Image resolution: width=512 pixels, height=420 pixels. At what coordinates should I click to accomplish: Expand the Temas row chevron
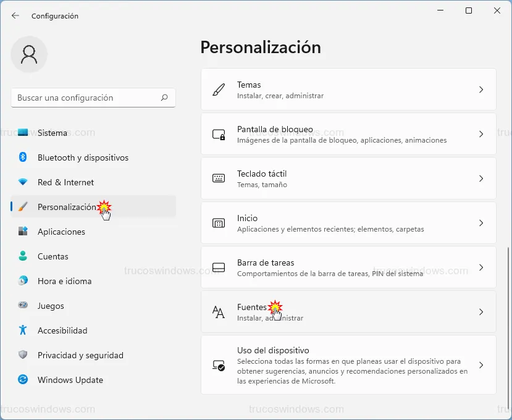pos(481,90)
